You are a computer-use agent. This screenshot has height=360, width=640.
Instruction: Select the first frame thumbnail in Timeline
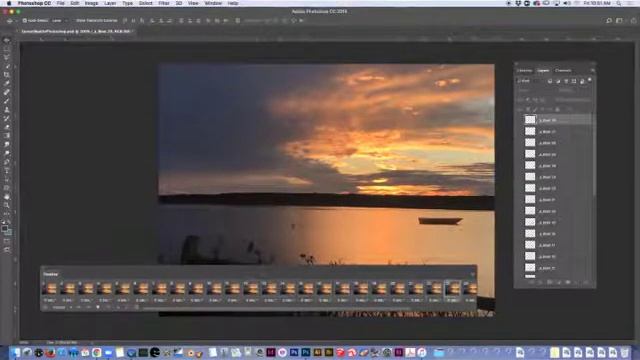50,288
